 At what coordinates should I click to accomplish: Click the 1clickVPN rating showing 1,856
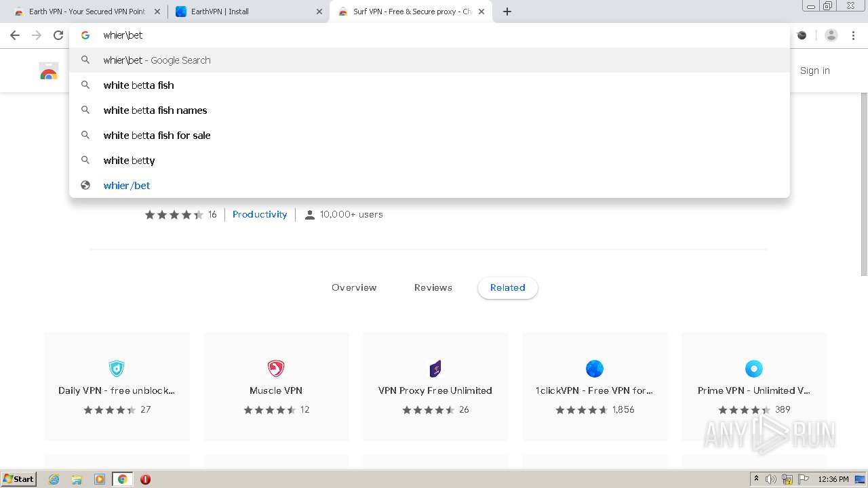(x=595, y=410)
